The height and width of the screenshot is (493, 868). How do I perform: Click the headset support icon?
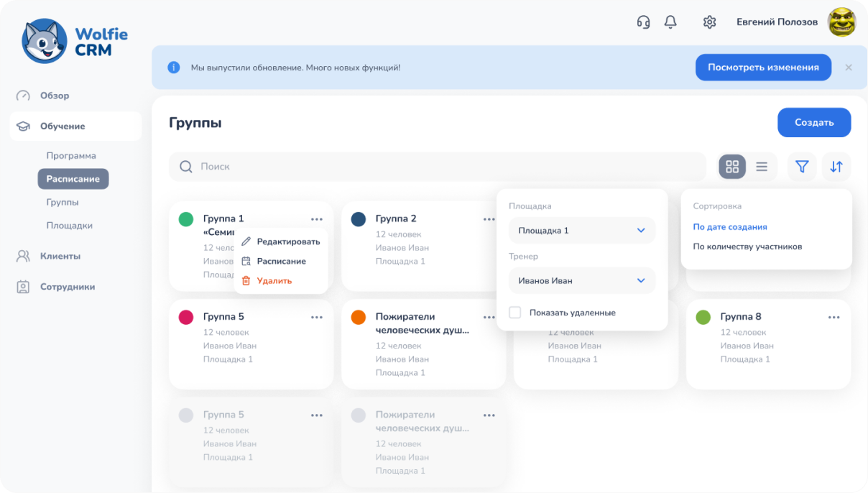[643, 22]
